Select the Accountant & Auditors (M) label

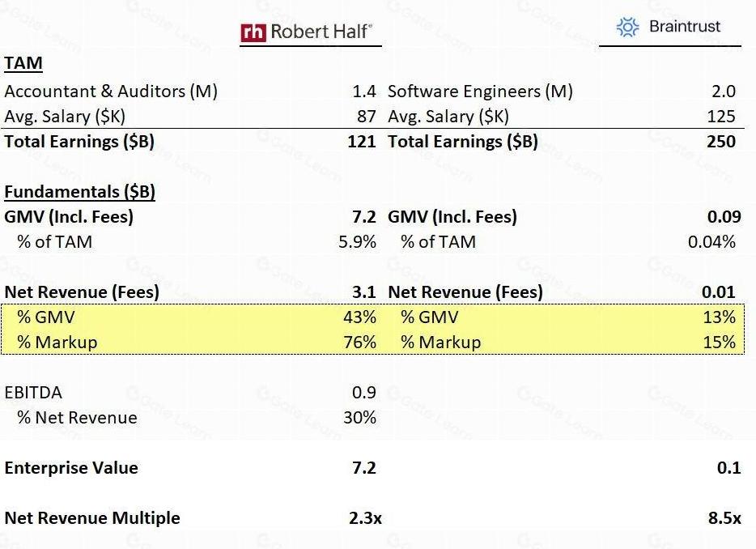(111, 91)
